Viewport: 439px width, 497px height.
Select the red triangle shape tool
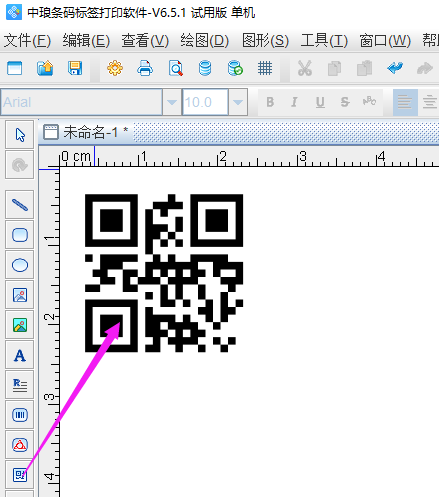tap(20, 445)
